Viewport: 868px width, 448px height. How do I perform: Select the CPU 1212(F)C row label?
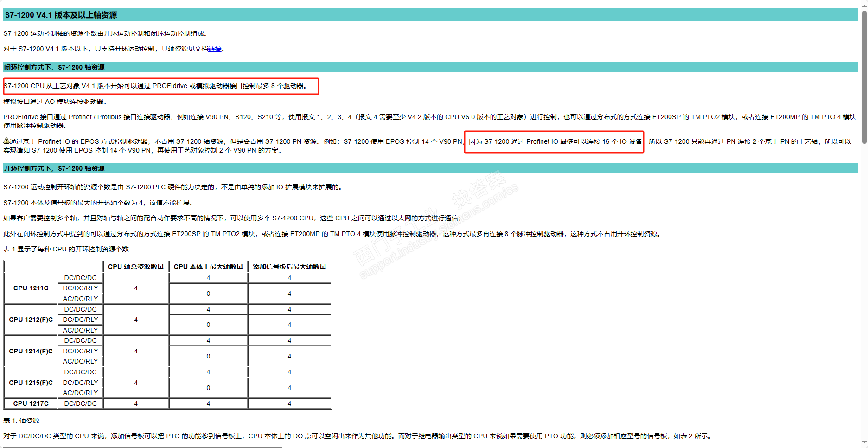pyautogui.click(x=31, y=320)
